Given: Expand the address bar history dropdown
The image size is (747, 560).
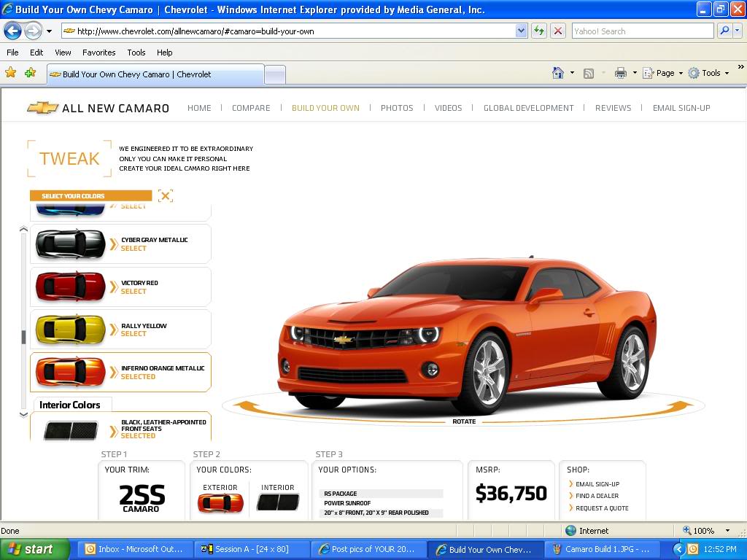Looking at the screenshot, I should 521,31.
